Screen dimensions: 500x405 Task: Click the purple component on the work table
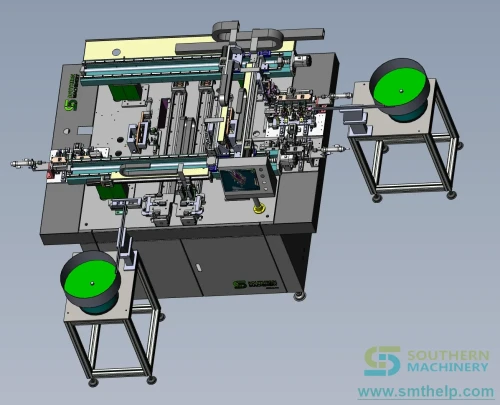click(x=164, y=113)
